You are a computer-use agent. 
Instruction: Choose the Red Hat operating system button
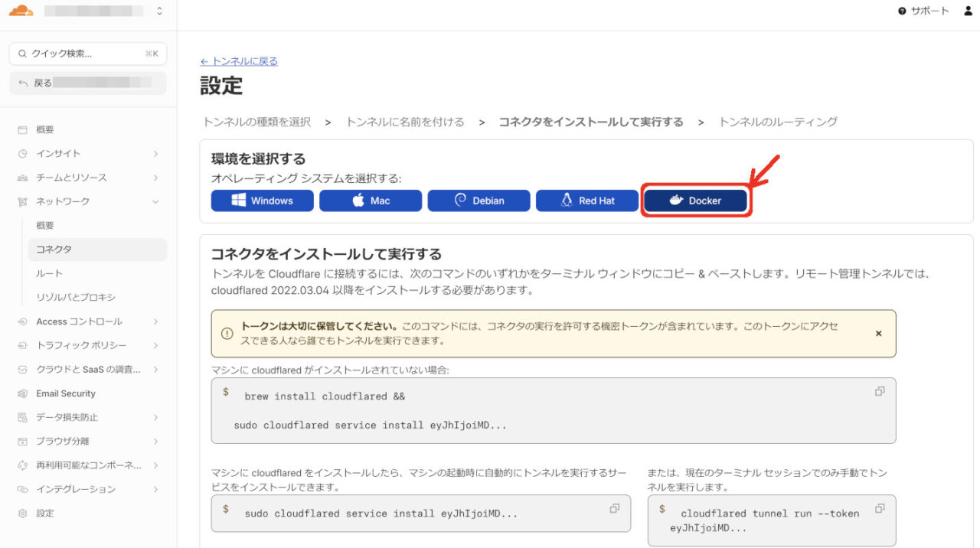click(587, 201)
